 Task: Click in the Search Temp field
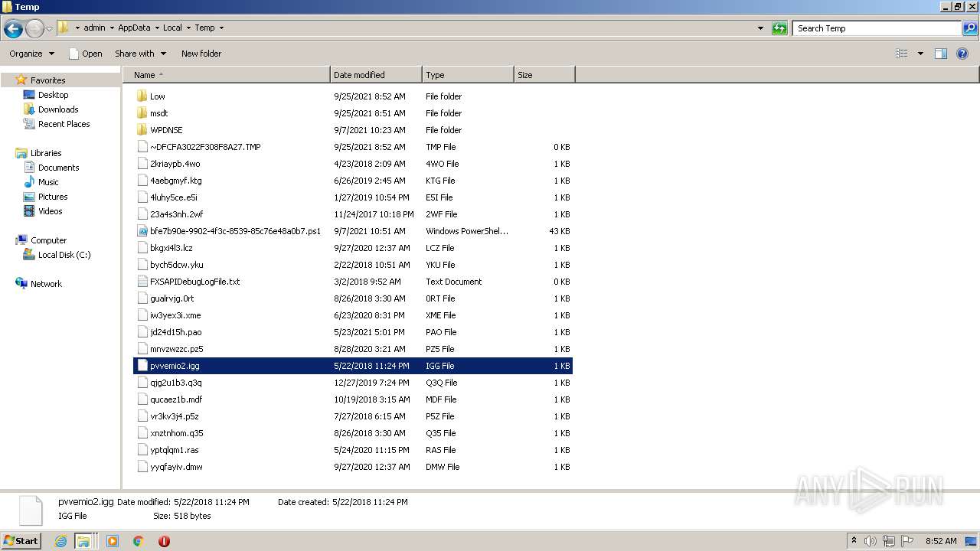click(877, 28)
